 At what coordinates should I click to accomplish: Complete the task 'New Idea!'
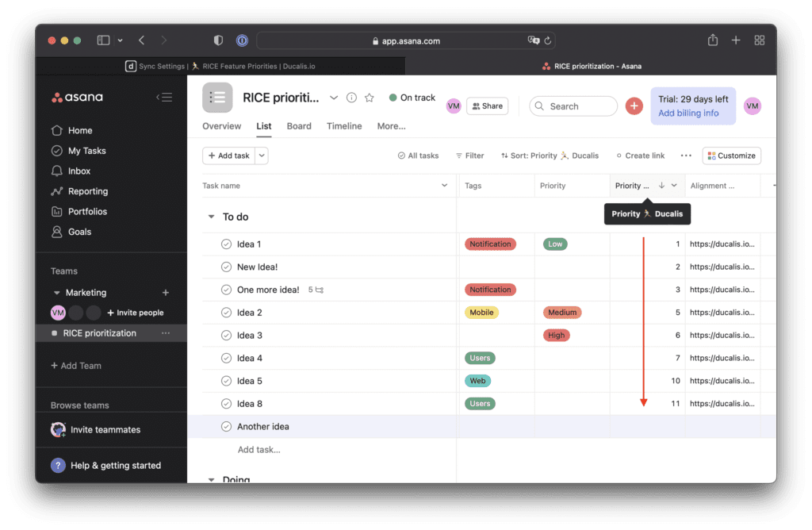227,267
